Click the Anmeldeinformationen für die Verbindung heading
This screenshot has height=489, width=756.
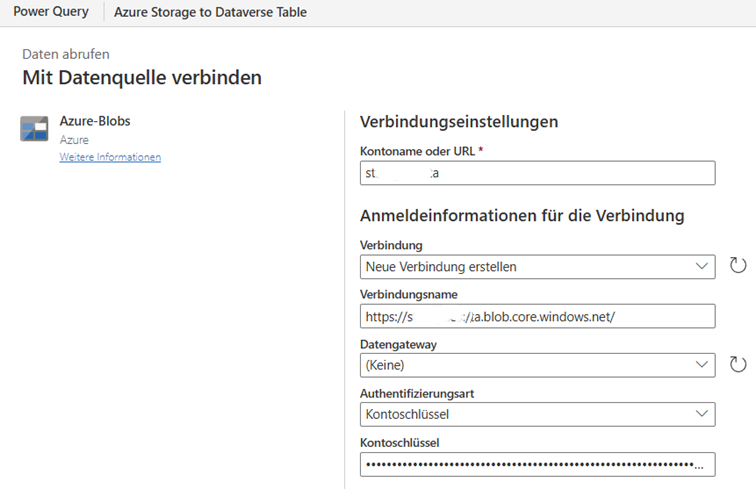(x=521, y=215)
